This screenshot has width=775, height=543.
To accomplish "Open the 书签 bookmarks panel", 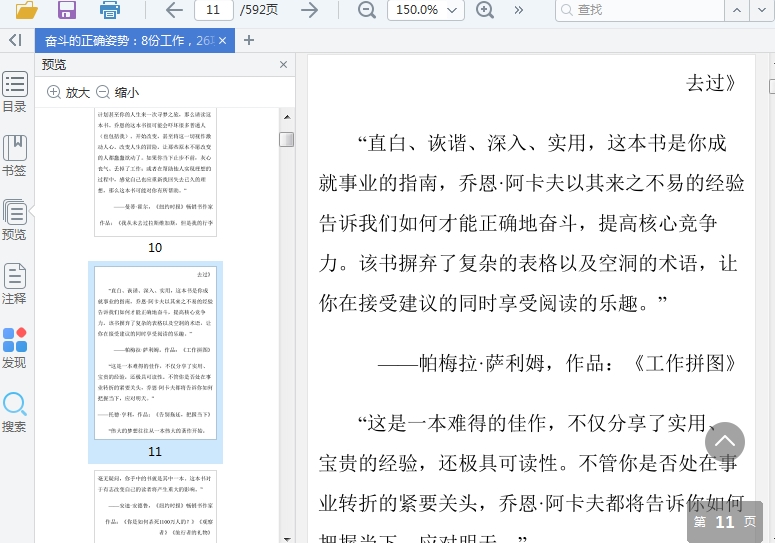I will tap(14, 155).
